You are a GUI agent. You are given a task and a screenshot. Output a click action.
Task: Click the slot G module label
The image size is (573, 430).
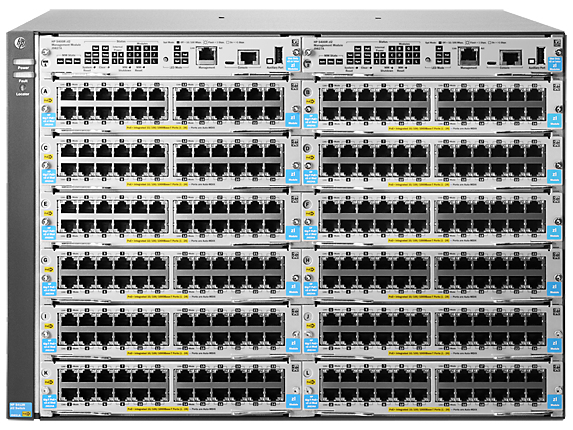45,260
